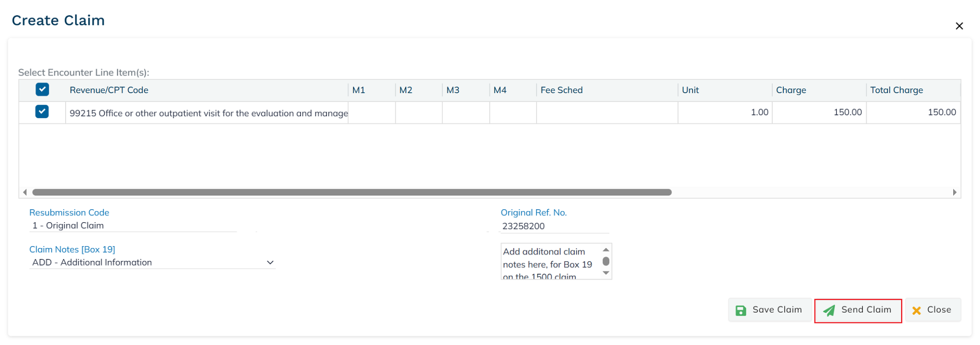Click the left arrow of horizontal scrollbar
The height and width of the screenshot is (345, 980).
coord(25,192)
